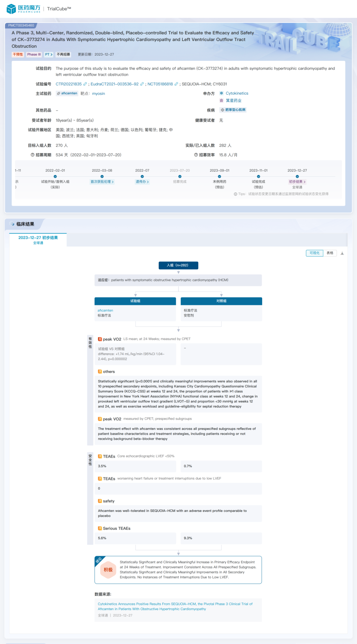Click the primary endpoint icon beside peak VO2
This screenshot has height=644, width=357.
pyautogui.click(x=100, y=339)
